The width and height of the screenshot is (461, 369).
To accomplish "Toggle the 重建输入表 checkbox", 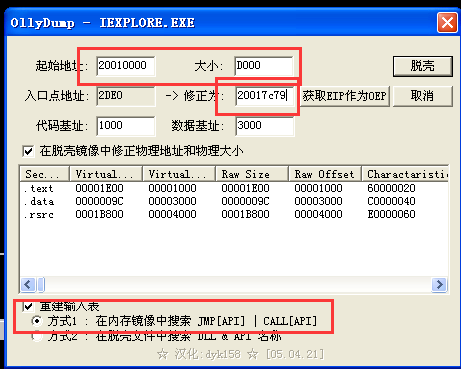I will pos(29,306).
